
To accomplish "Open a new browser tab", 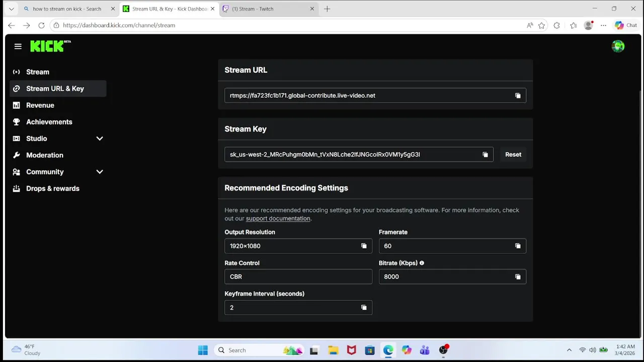I will (327, 9).
